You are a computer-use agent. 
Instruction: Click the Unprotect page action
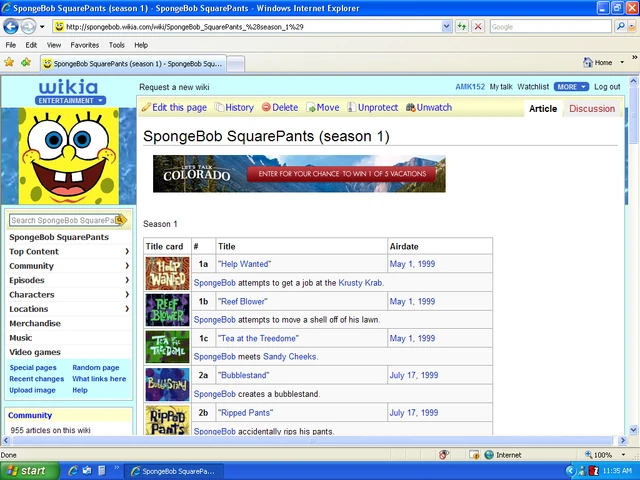(x=373, y=107)
